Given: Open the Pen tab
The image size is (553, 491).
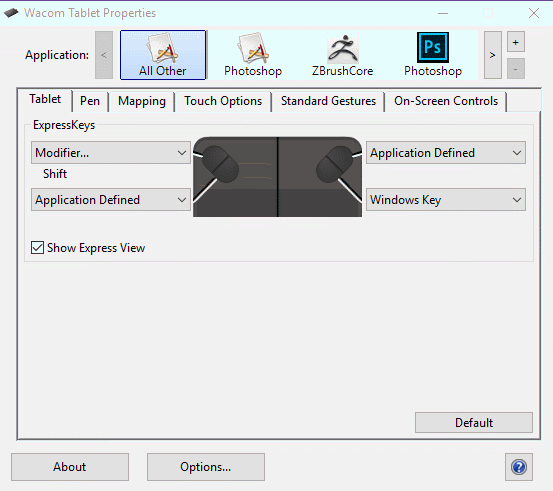Looking at the screenshot, I should click(x=90, y=101).
